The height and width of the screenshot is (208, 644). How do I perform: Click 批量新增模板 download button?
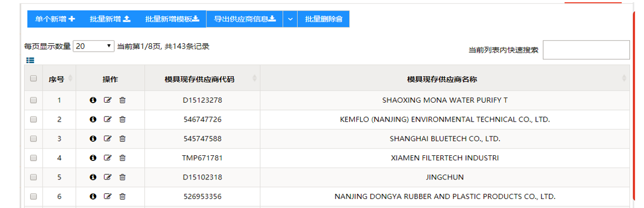pyautogui.click(x=172, y=19)
